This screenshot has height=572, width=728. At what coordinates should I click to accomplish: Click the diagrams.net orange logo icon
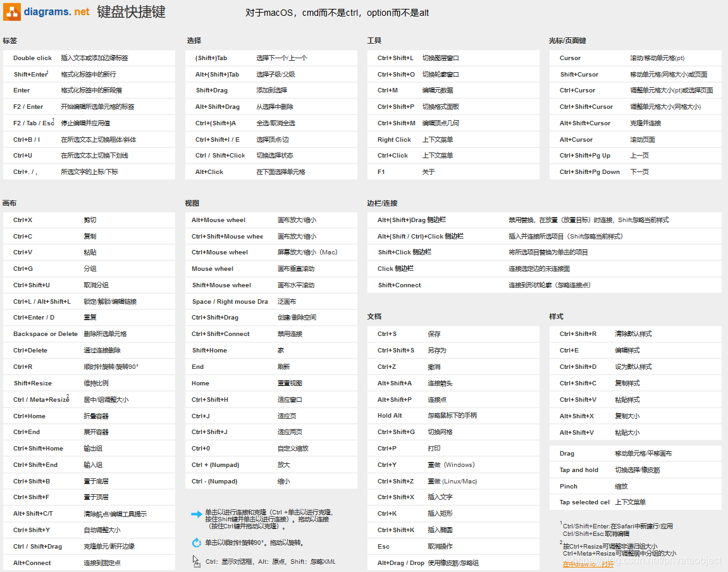click(11, 11)
